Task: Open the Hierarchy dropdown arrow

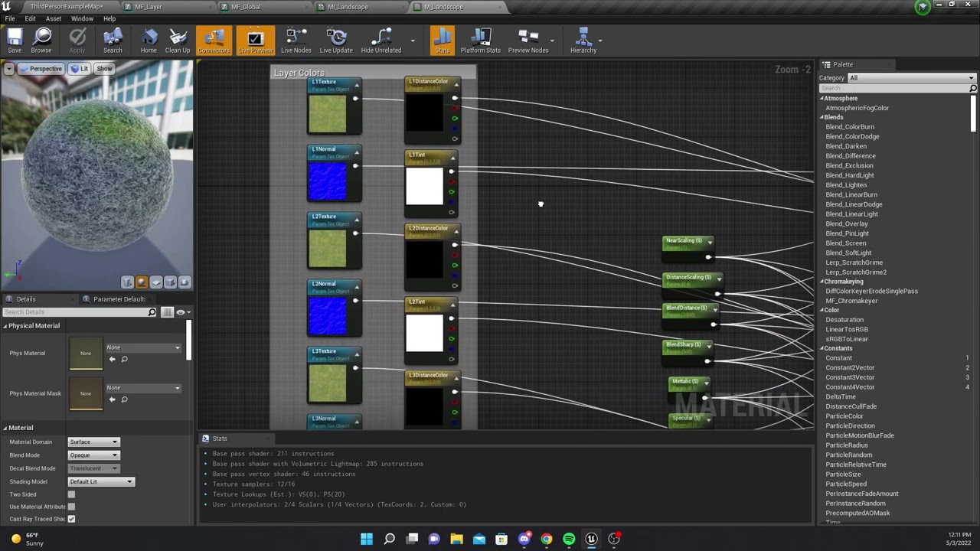Action: click(600, 41)
